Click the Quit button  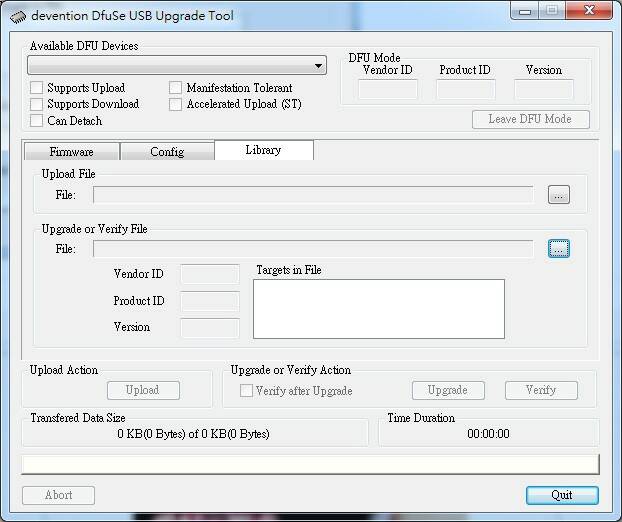(562, 495)
